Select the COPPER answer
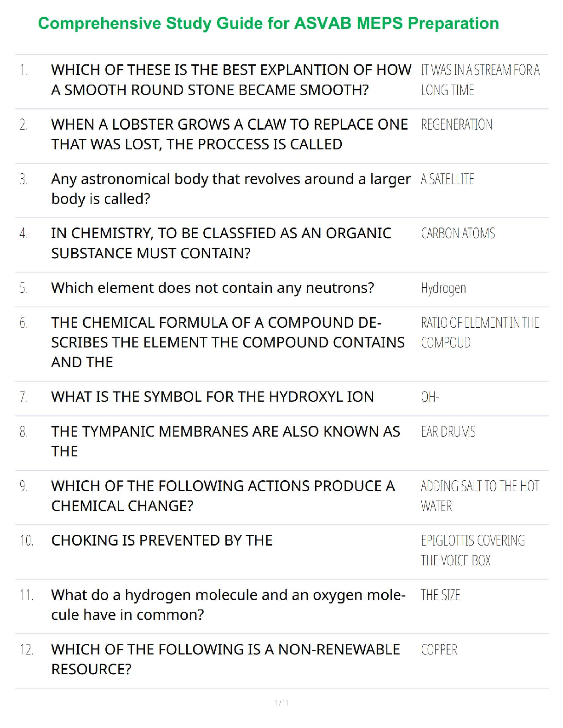Viewport: 563px width, 728px height. tap(439, 650)
